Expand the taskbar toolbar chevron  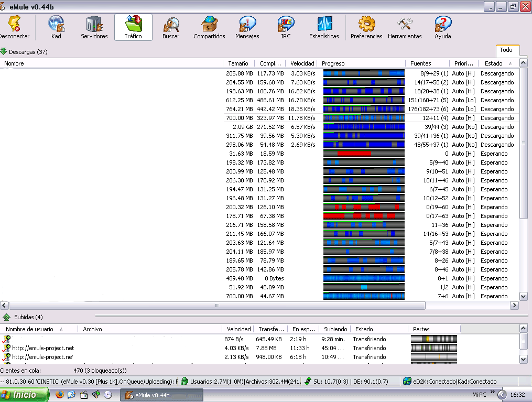pos(492,392)
